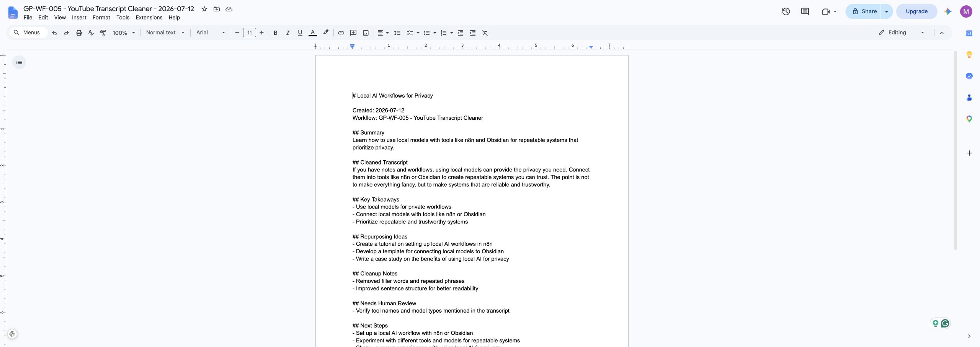Image resolution: width=980 pixels, height=347 pixels.
Task: Redo the last action
Action: click(67, 33)
